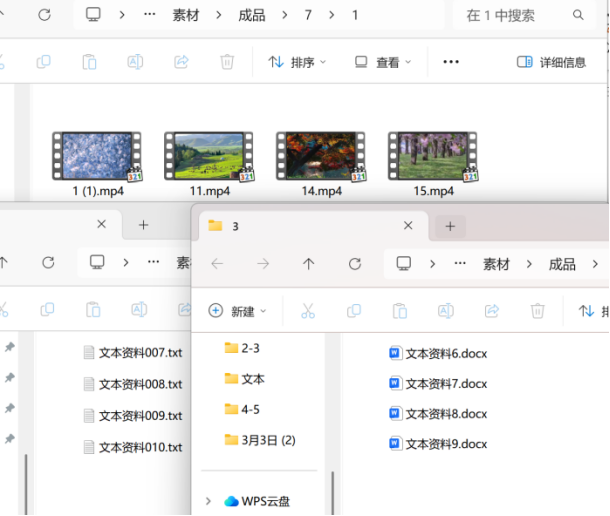
Task: Expand the breadcrumb ellipsis in front window
Action: pyautogui.click(x=460, y=264)
